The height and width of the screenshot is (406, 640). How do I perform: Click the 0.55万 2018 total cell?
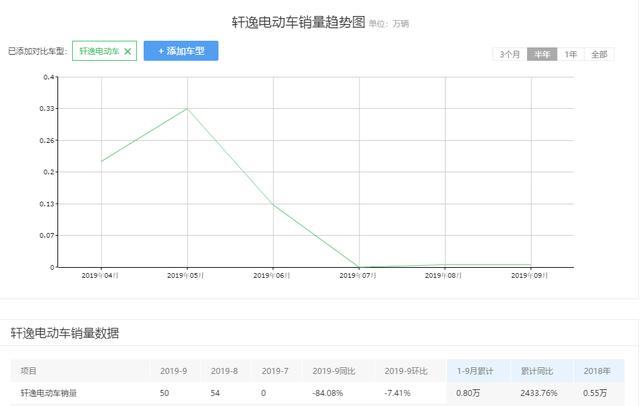(595, 393)
